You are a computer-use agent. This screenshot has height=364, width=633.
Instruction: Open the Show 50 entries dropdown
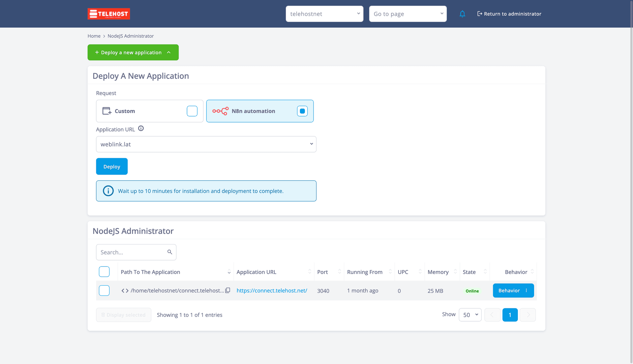tap(470, 315)
